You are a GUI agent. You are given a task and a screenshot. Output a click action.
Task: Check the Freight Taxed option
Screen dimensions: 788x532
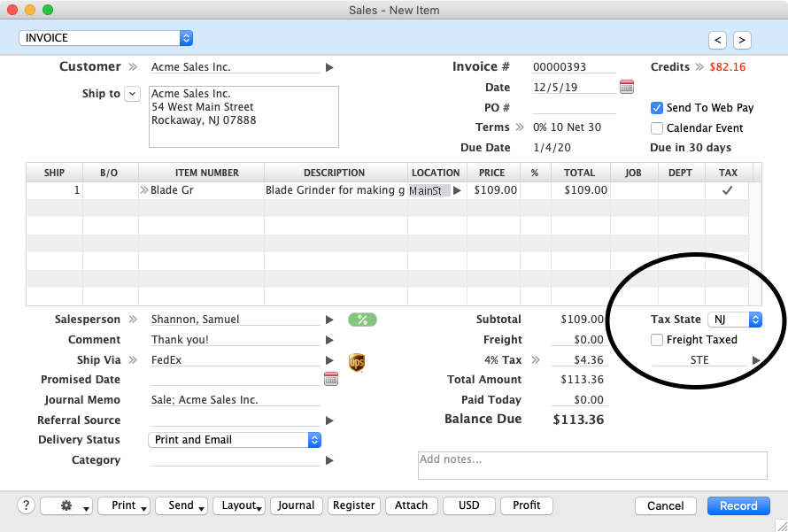click(x=657, y=340)
